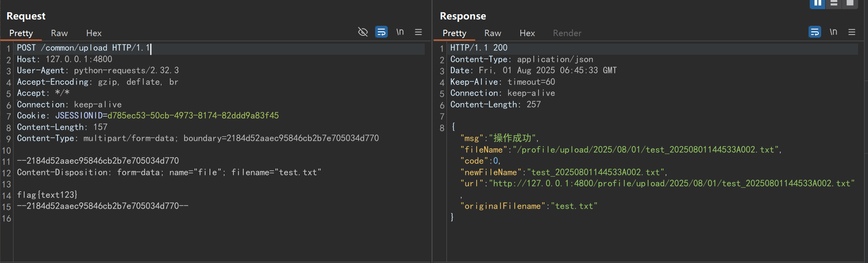
Task: Toggle show newlines \n icon in Request panel
Action: tap(400, 32)
